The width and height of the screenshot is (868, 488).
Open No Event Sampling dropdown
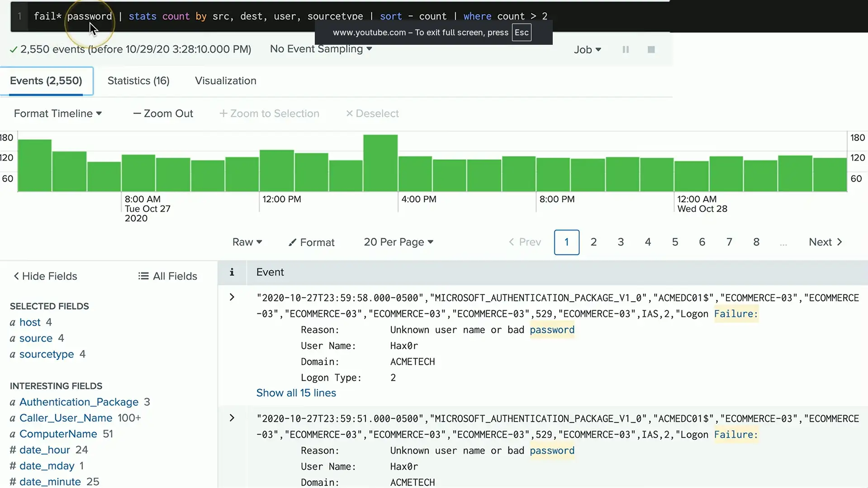click(x=321, y=49)
